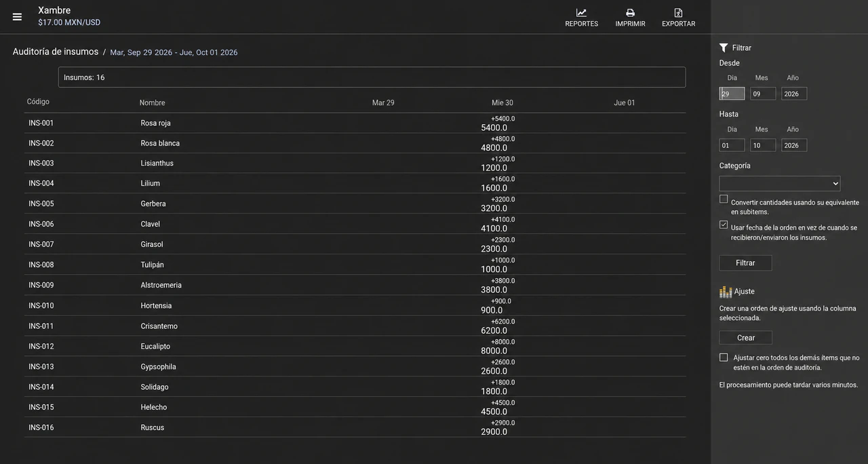This screenshot has height=464, width=868.
Task: Click the Hasta year field
Action: pos(794,145)
